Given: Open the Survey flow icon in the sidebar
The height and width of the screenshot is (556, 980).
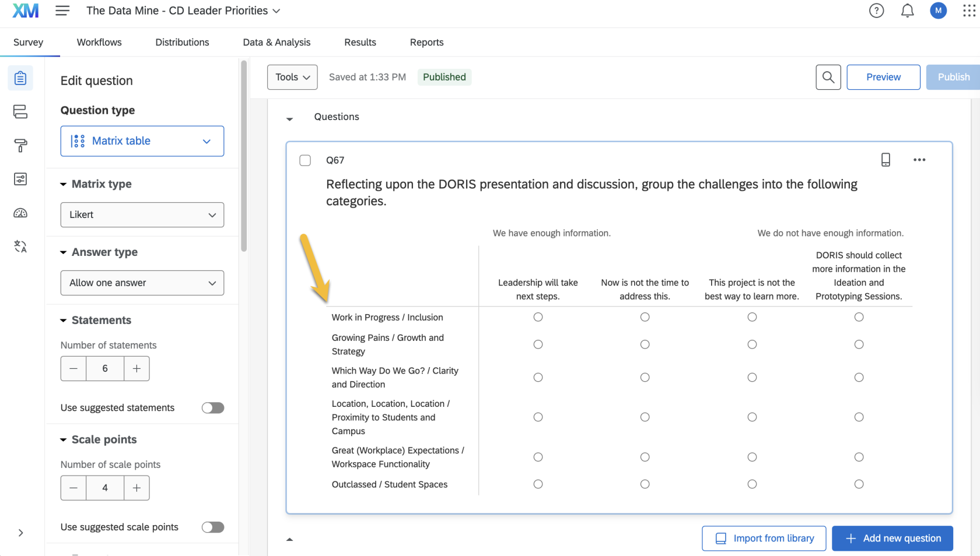Looking at the screenshot, I should 20,111.
